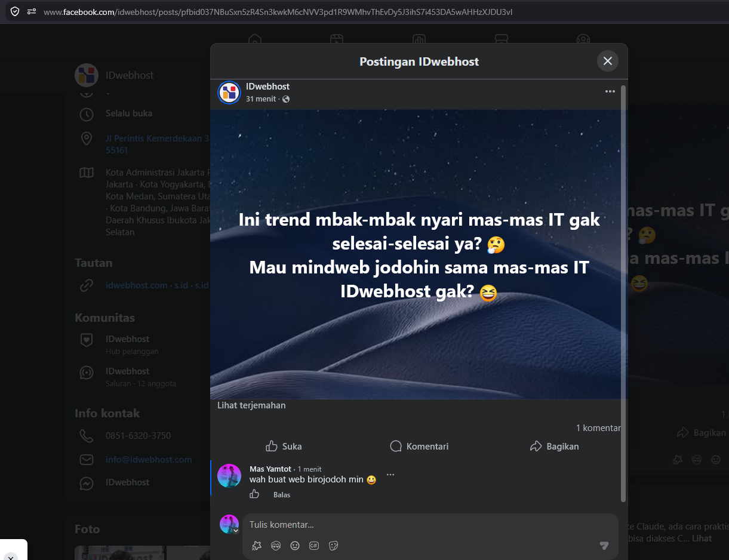
Task: Open the post image about mas-mas IT
Action: tap(419, 254)
